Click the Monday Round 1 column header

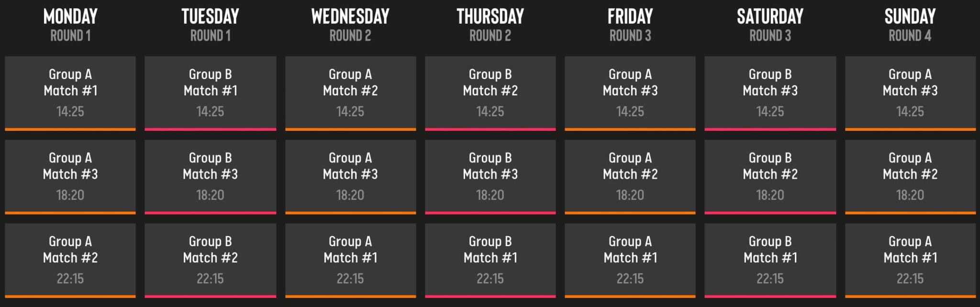70,25
